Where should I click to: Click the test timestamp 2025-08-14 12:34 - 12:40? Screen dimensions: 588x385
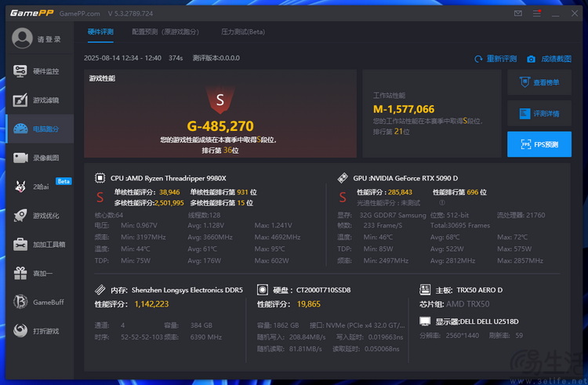(122, 58)
